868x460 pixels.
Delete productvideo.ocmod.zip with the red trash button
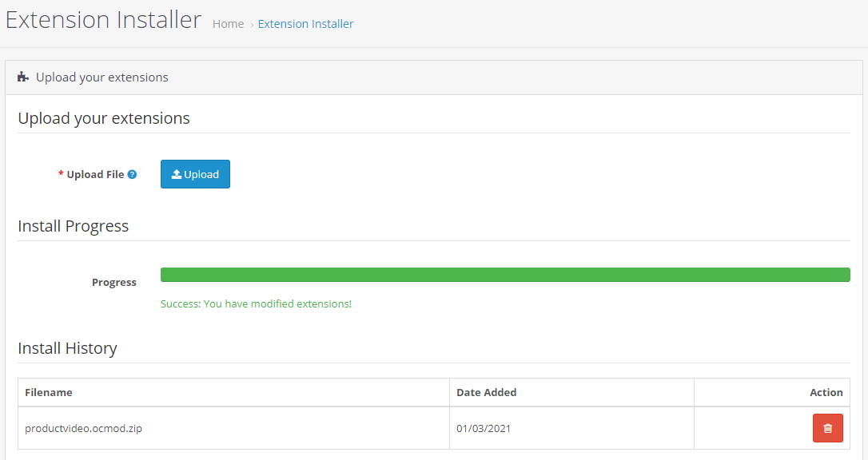click(x=827, y=428)
